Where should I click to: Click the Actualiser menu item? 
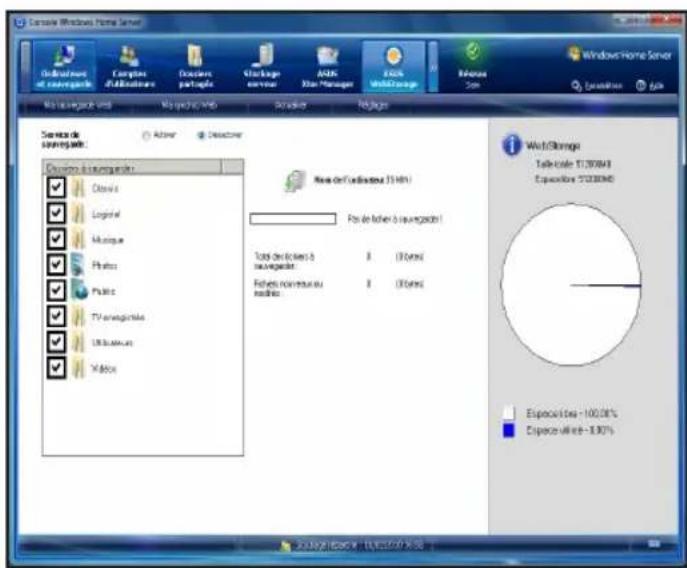[x=291, y=105]
